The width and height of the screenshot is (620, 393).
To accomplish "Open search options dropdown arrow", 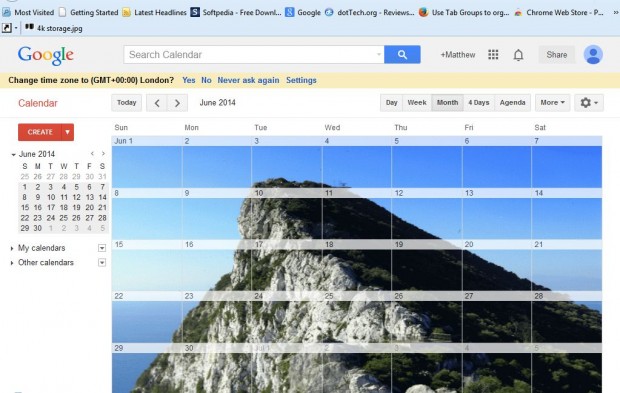I will pyautogui.click(x=378, y=55).
